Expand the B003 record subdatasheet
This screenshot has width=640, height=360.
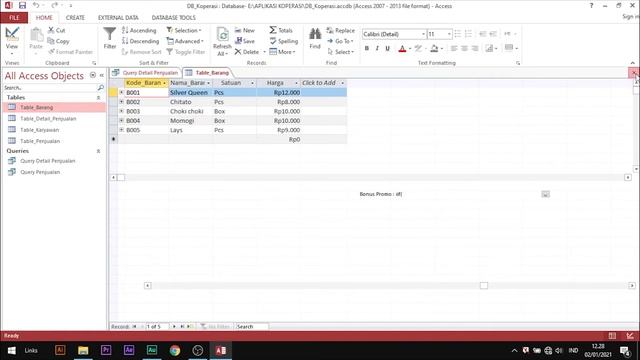pyautogui.click(x=121, y=111)
